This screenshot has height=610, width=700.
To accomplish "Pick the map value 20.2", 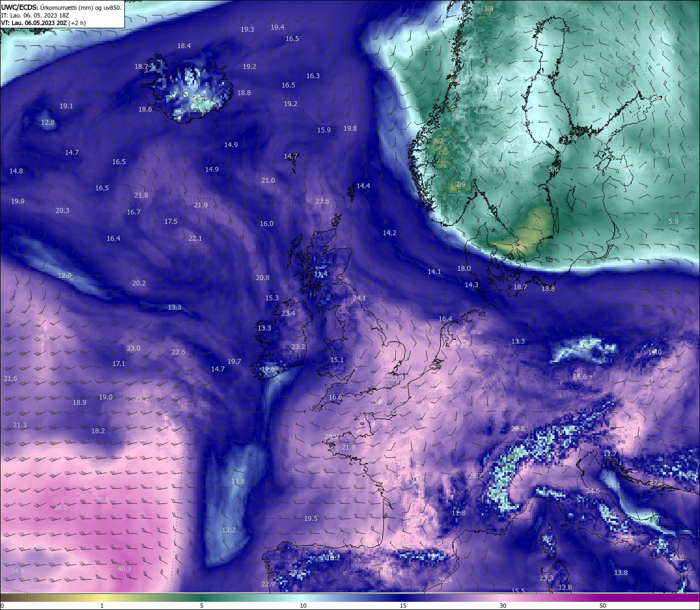I will pyautogui.click(x=139, y=283).
